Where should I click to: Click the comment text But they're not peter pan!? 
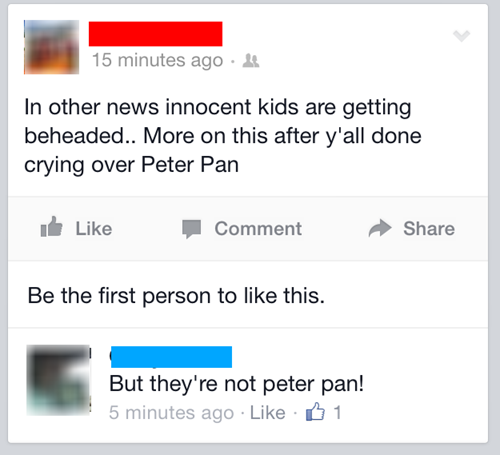coord(236,384)
